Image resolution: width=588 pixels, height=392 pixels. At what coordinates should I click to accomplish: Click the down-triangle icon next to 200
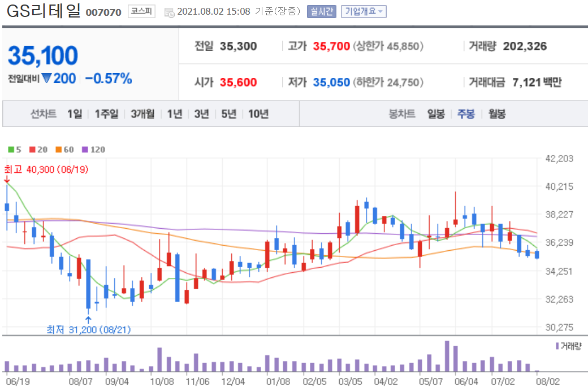46,78
